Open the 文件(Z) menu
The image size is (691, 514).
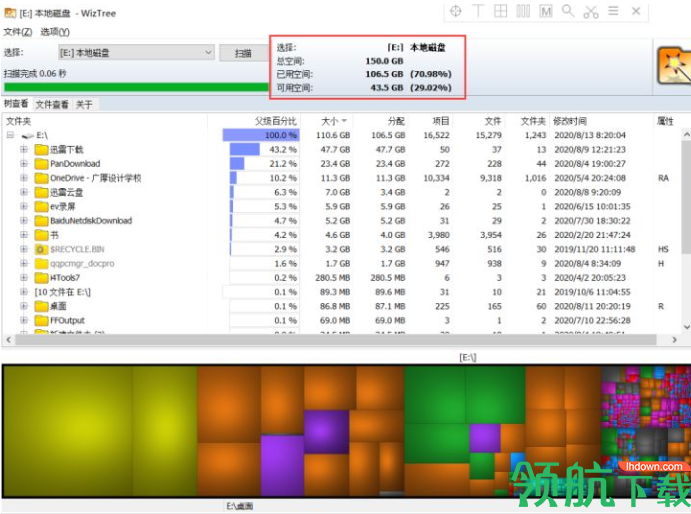click(x=18, y=32)
